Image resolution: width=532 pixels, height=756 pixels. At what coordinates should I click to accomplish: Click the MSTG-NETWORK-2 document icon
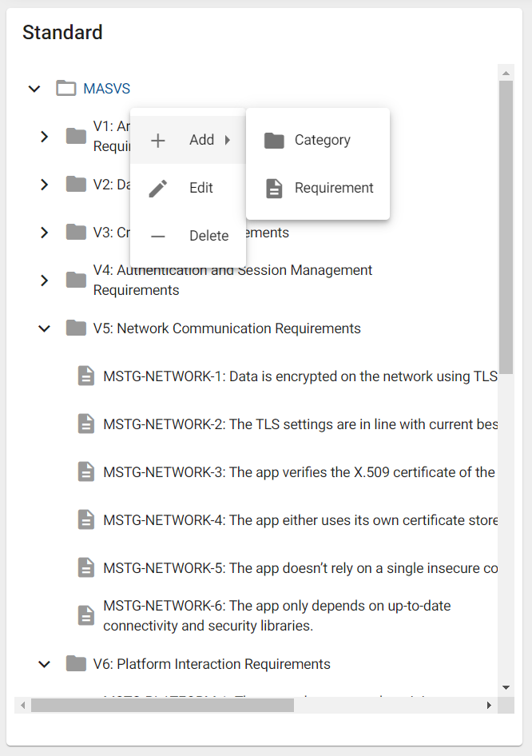[x=86, y=424]
